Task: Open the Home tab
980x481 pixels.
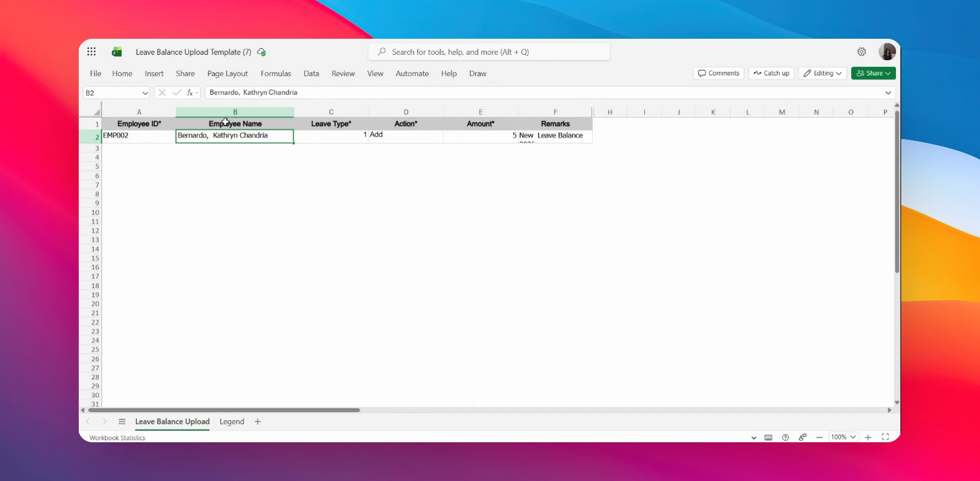Action: (x=122, y=73)
